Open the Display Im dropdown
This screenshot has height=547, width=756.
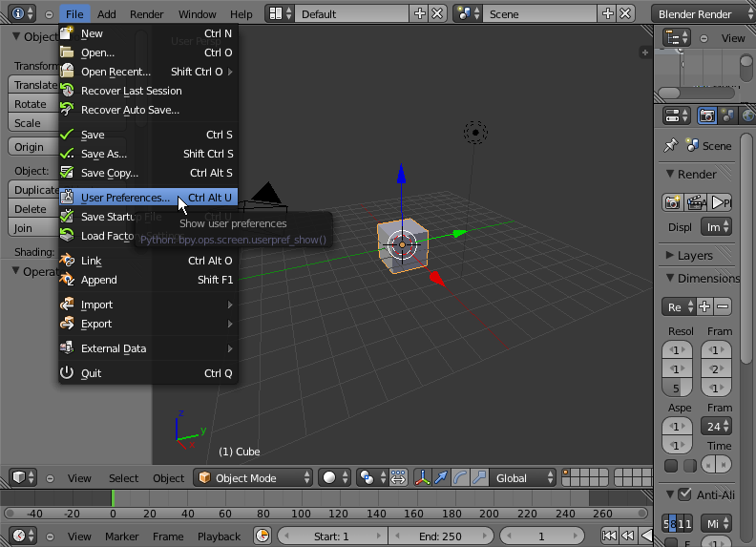click(717, 226)
